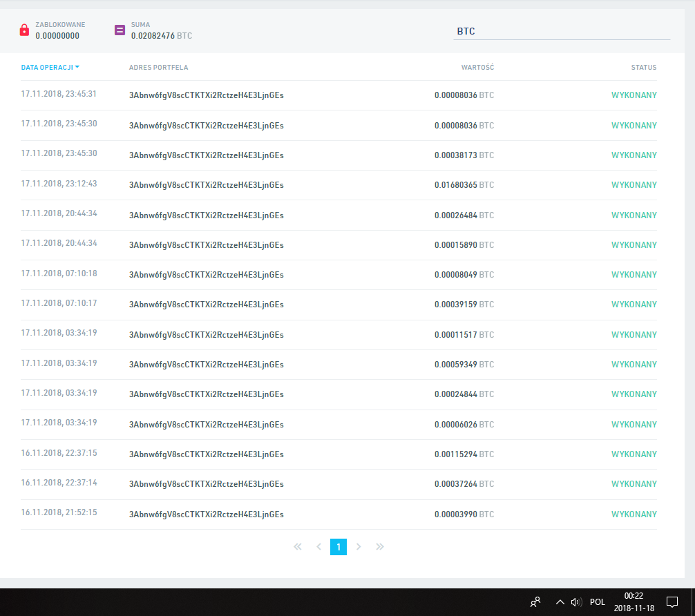Go to next page arrow

pyautogui.click(x=359, y=547)
